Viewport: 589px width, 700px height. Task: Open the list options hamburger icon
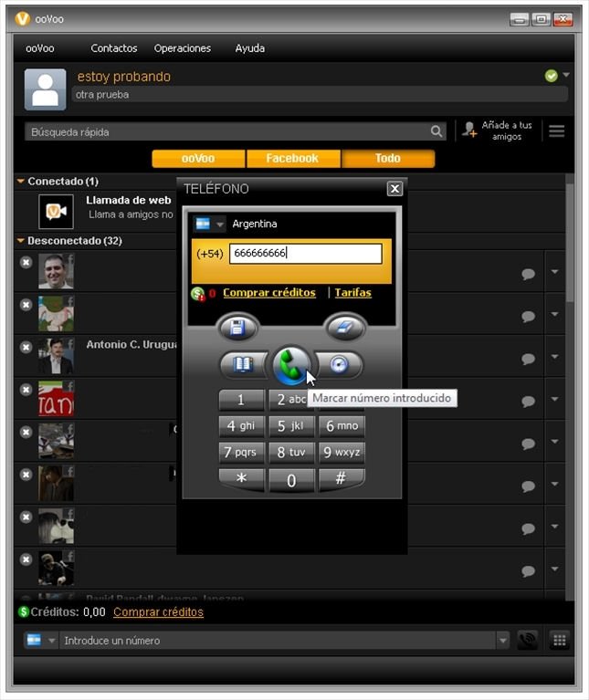(x=556, y=131)
